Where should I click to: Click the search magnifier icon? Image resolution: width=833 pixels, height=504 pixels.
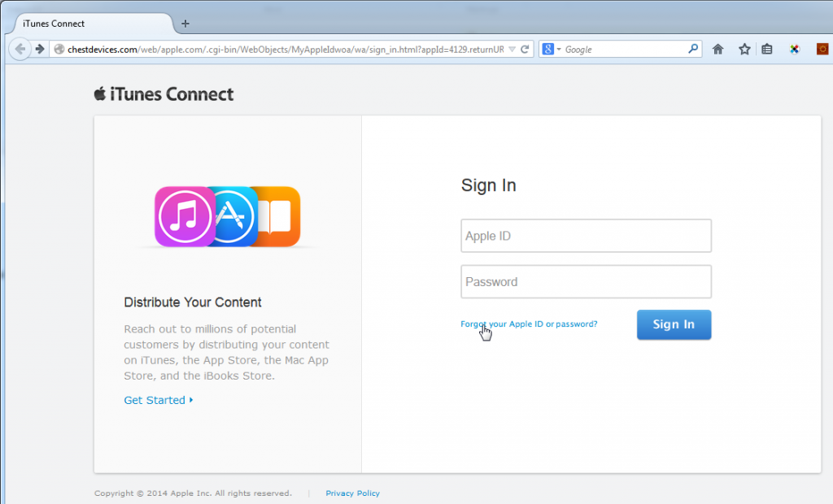point(693,49)
